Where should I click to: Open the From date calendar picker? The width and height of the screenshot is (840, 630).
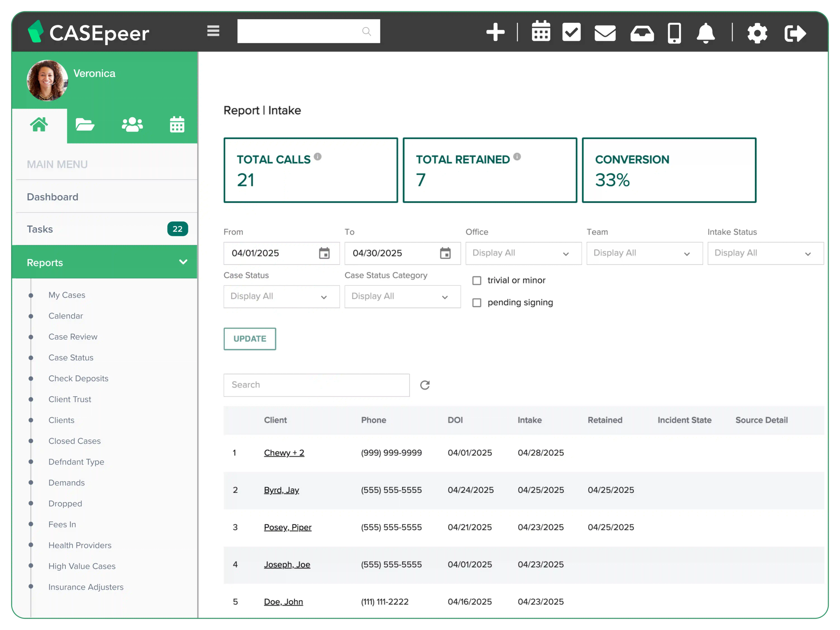324,253
